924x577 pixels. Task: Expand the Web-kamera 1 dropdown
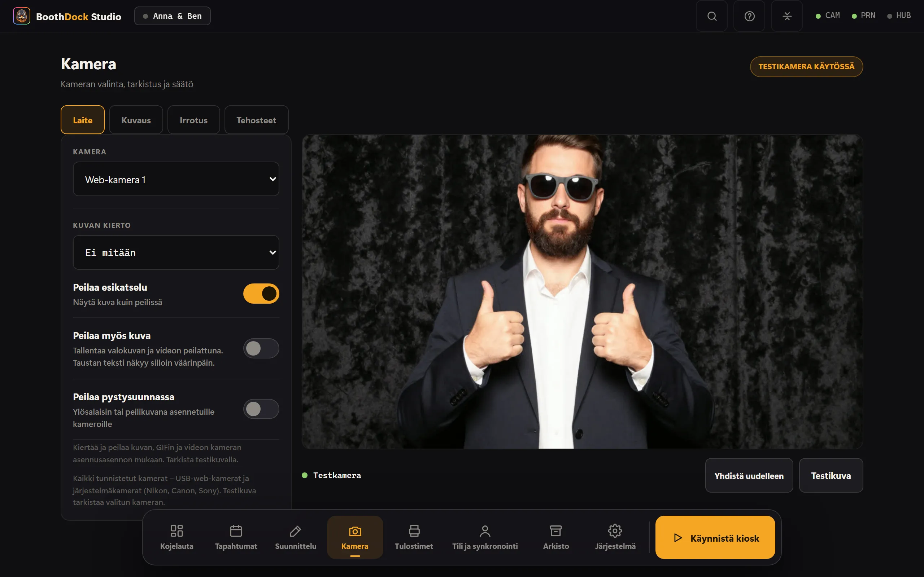[x=176, y=179]
